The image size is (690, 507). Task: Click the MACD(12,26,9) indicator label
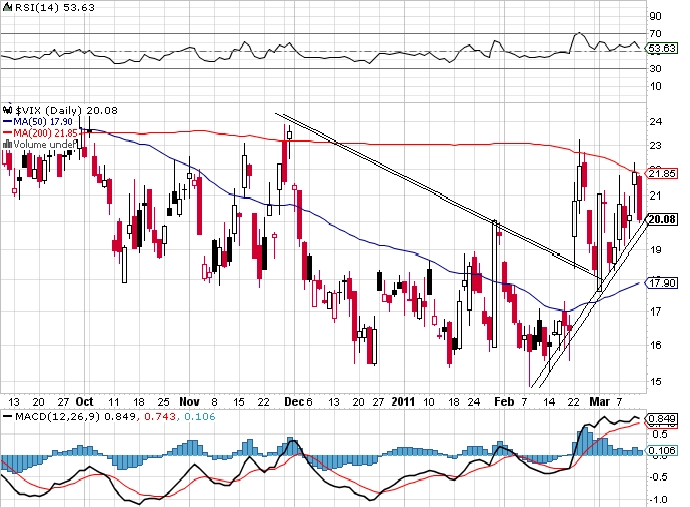[x=58, y=416]
